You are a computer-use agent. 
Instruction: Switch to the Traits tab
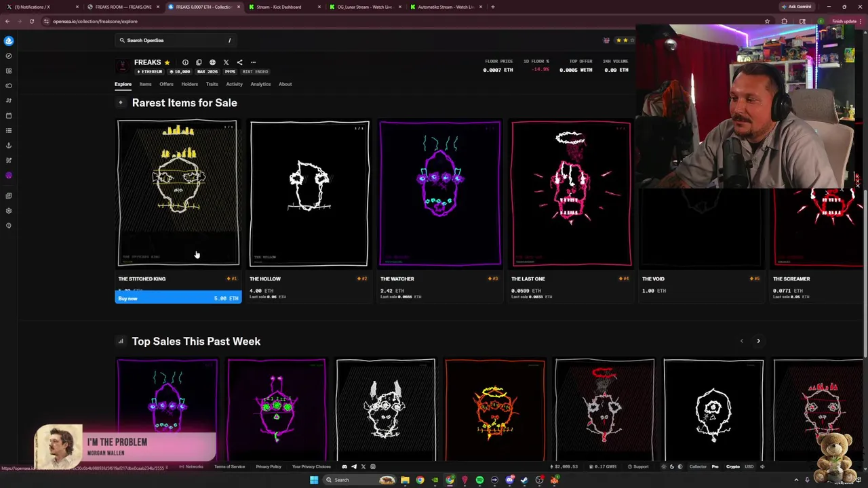coord(212,84)
